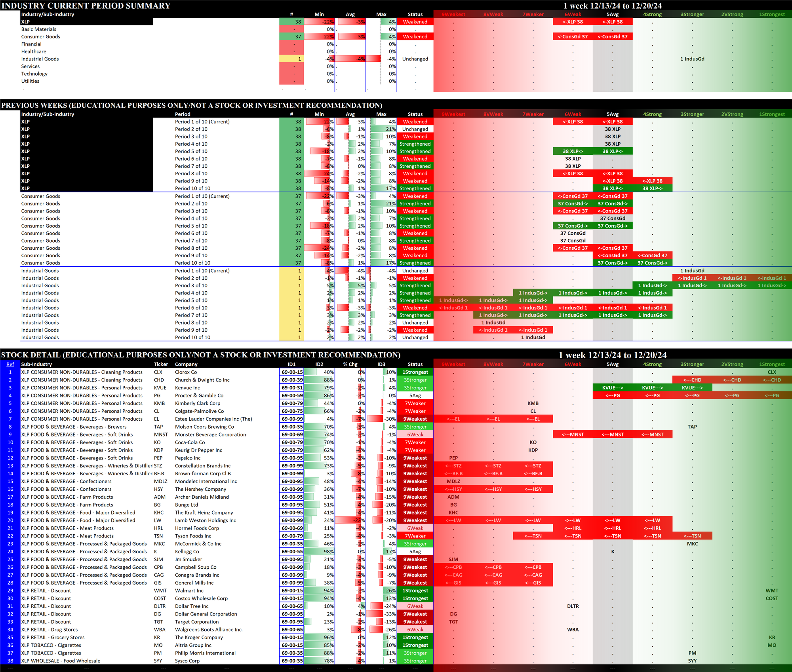Click the 6Weak status cell for Dollar Tree
792x672 pixels.
pyautogui.click(x=415, y=606)
